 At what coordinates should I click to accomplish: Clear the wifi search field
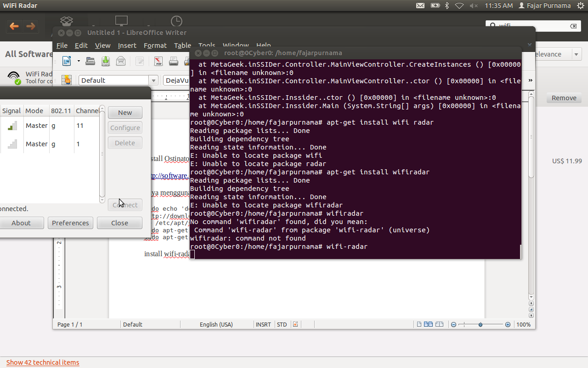pos(573,26)
